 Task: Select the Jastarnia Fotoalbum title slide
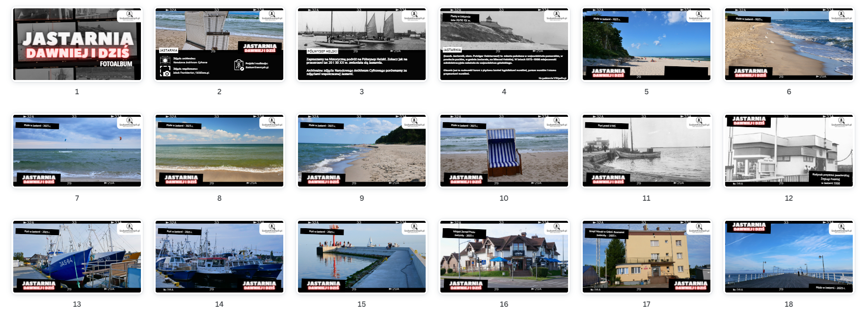pos(77,44)
